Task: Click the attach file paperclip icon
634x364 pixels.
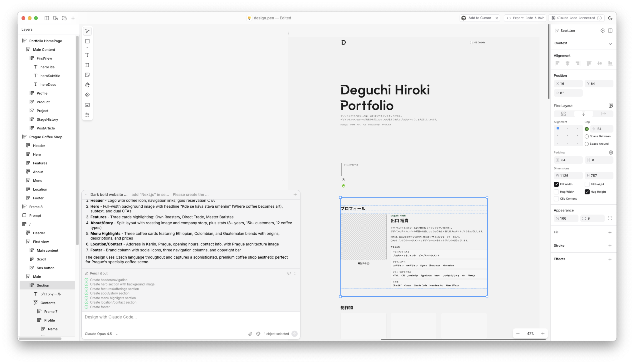Action: (x=250, y=334)
